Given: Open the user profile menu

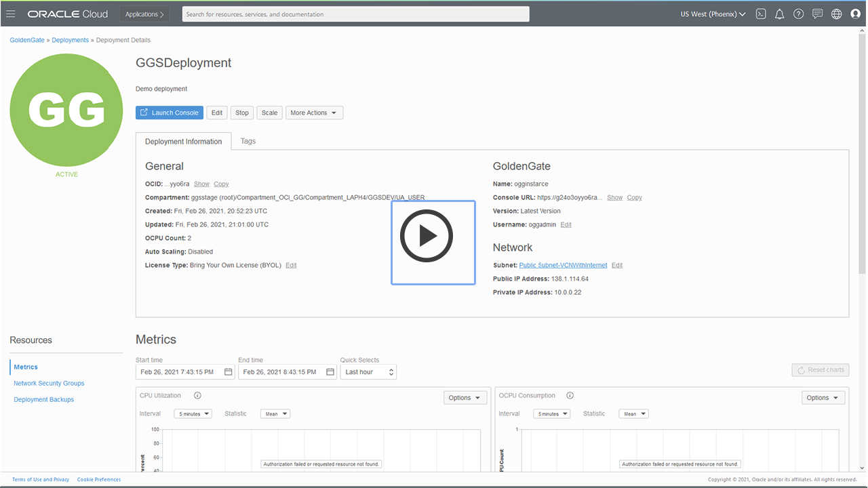Looking at the screenshot, I should coord(855,14).
